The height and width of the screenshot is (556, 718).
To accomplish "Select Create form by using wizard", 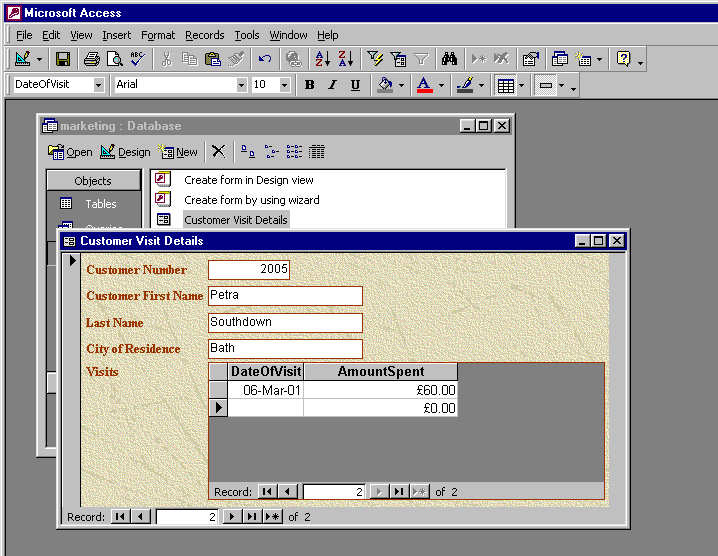I will pos(252,200).
